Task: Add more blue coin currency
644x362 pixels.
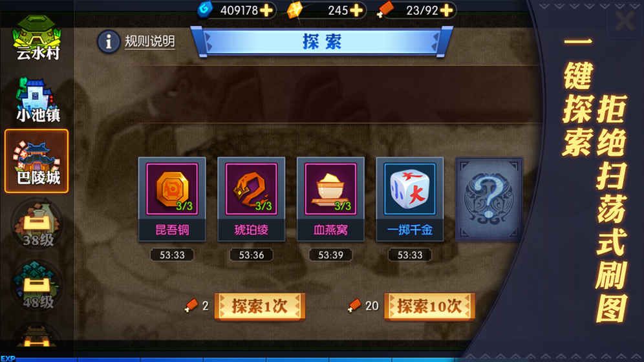Action: point(266,10)
